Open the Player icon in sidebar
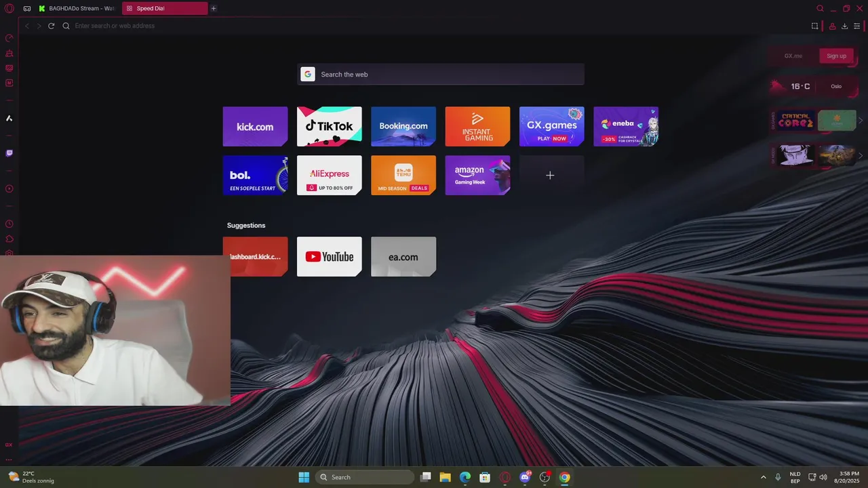This screenshot has width=868, height=488. point(9,188)
